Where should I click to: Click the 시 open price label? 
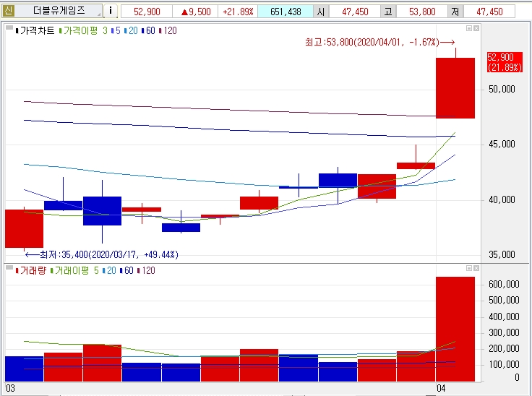point(321,12)
